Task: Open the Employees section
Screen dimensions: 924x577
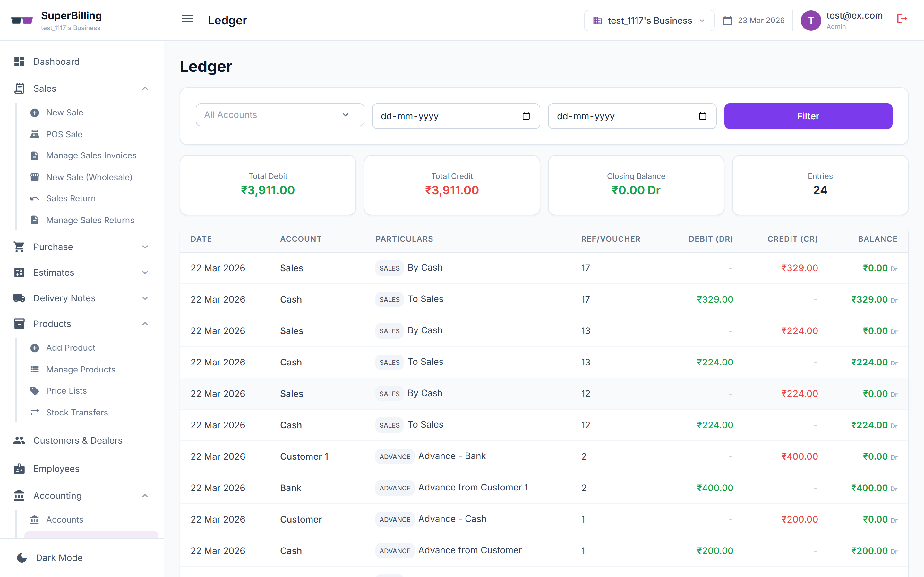Action: [56, 469]
